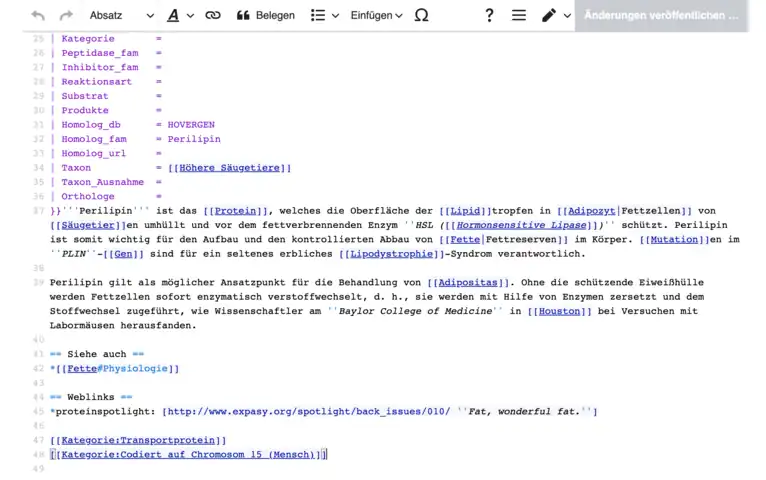Image resolution: width=766 pixels, height=480 pixels.
Task: Click the Säugetier wikilink
Action: click(x=88, y=225)
